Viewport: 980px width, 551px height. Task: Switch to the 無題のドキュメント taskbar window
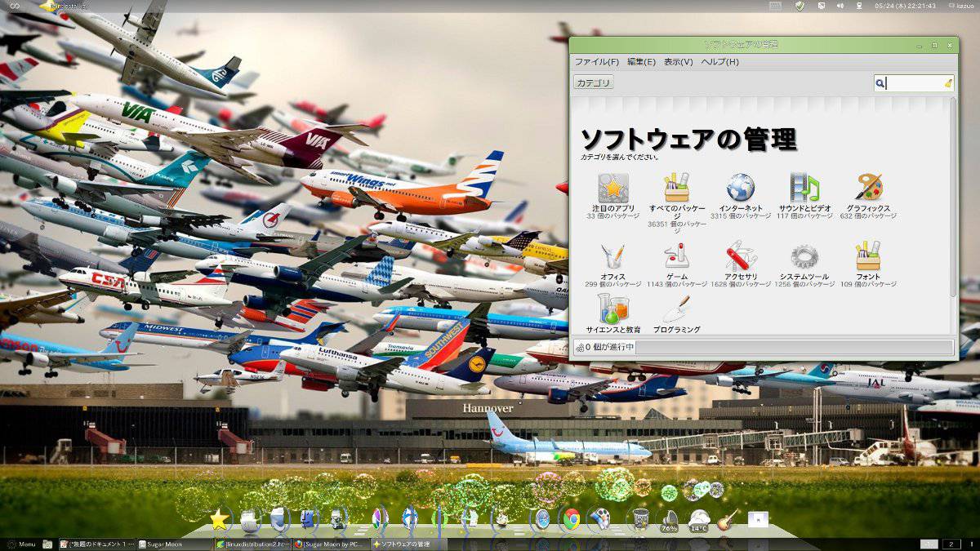tap(96, 544)
